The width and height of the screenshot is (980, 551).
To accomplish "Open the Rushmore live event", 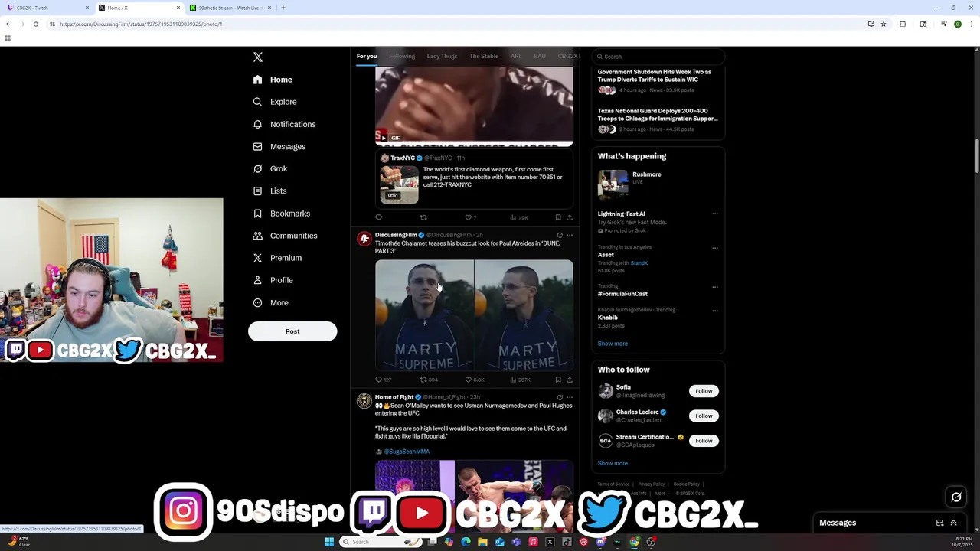I will point(658,184).
